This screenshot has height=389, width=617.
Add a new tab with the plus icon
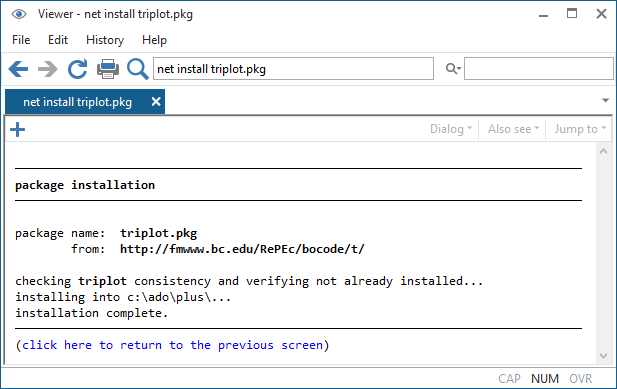click(17, 129)
